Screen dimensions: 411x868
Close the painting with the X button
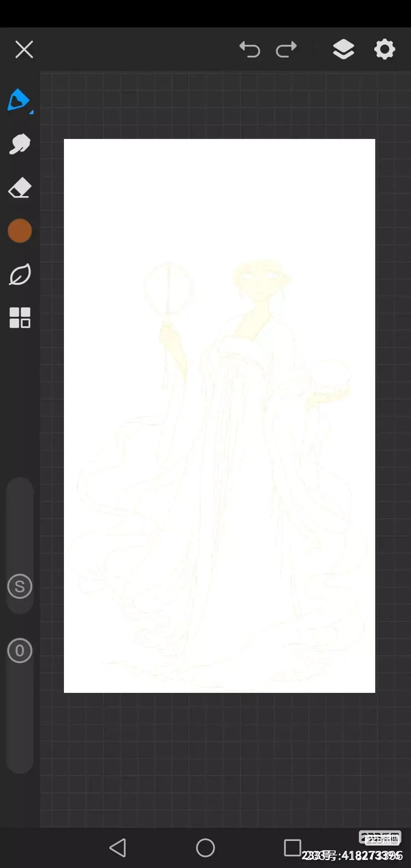pos(24,49)
